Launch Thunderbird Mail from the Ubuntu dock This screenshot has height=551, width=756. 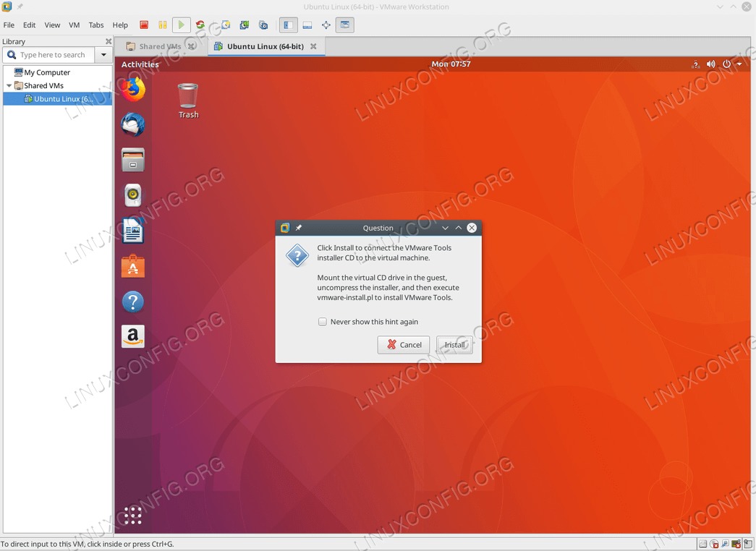(133, 124)
